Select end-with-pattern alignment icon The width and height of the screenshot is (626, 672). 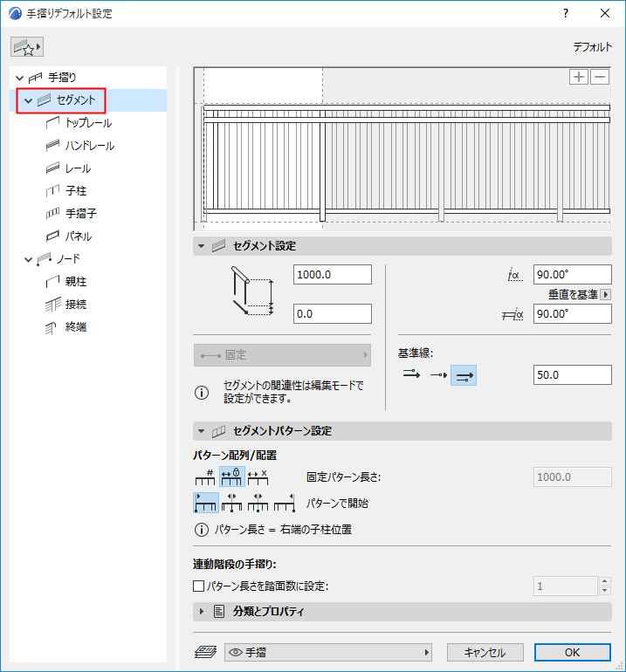285,503
